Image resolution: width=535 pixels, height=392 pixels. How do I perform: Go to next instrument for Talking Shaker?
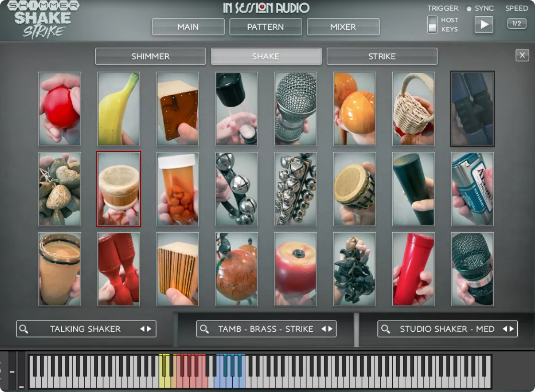(149, 329)
